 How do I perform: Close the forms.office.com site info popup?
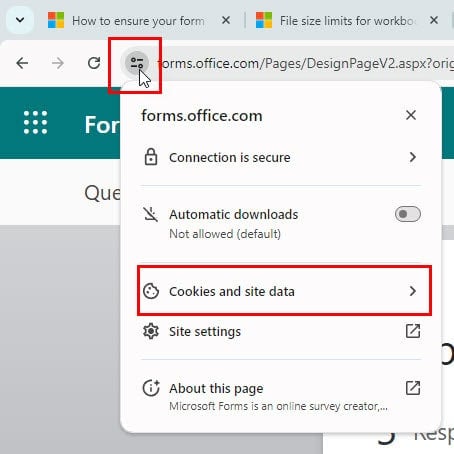[411, 115]
